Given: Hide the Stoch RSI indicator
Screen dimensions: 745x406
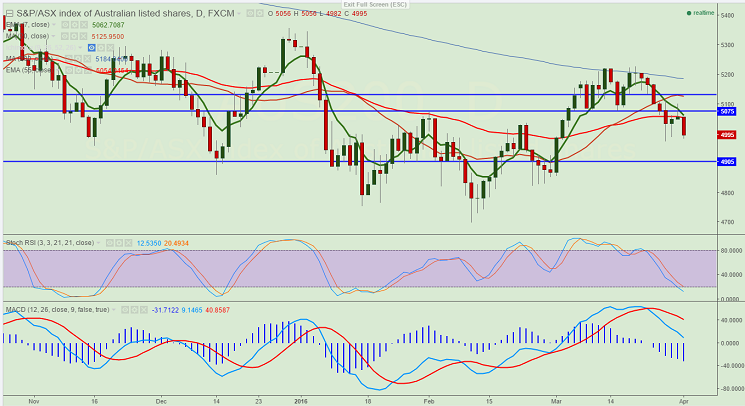Looking at the screenshot, I should 110,243.
